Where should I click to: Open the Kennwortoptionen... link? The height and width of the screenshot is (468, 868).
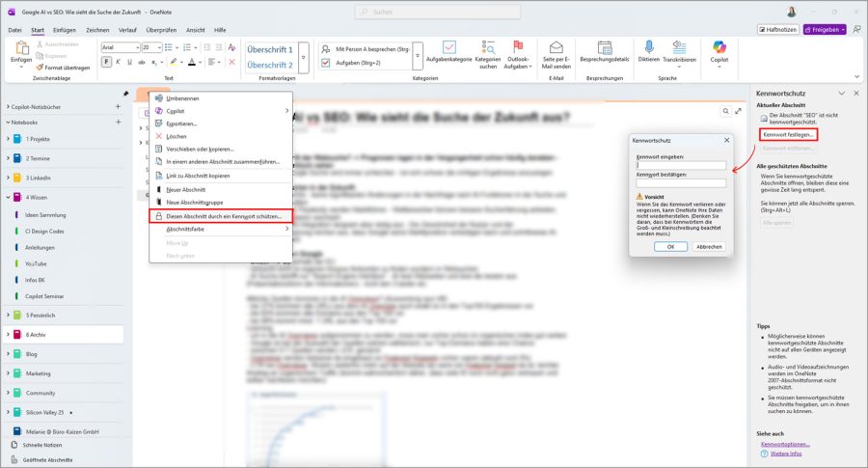point(785,444)
